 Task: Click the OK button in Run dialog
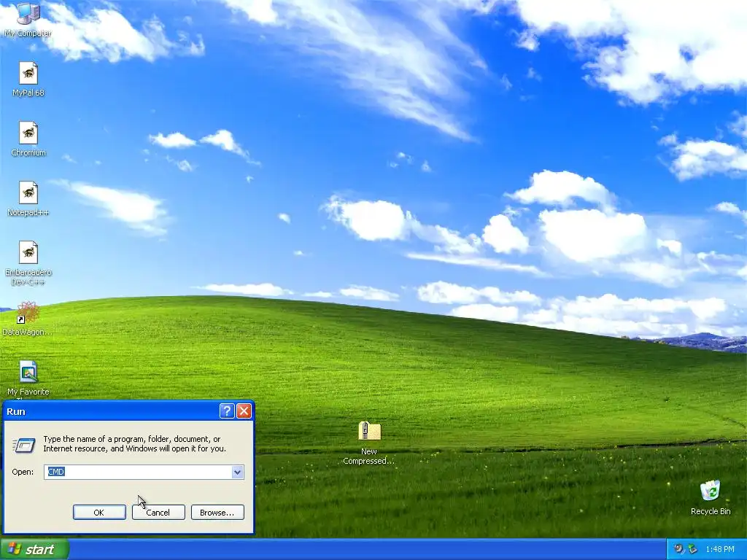click(99, 513)
